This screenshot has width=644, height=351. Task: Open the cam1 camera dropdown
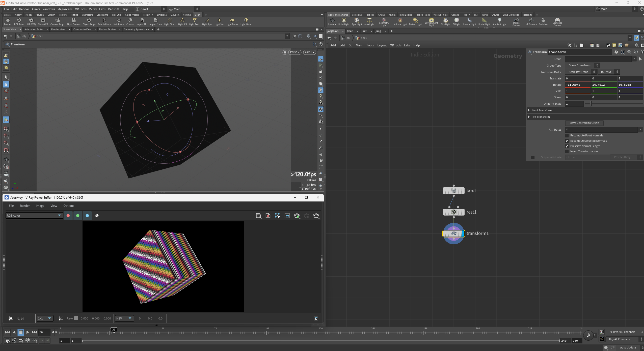click(309, 52)
